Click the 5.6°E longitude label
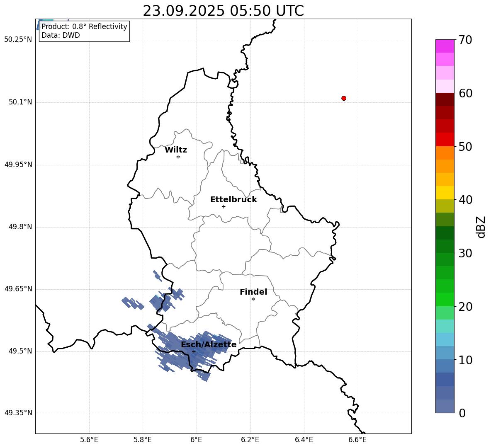This screenshot has width=491, height=448. coord(89,440)
